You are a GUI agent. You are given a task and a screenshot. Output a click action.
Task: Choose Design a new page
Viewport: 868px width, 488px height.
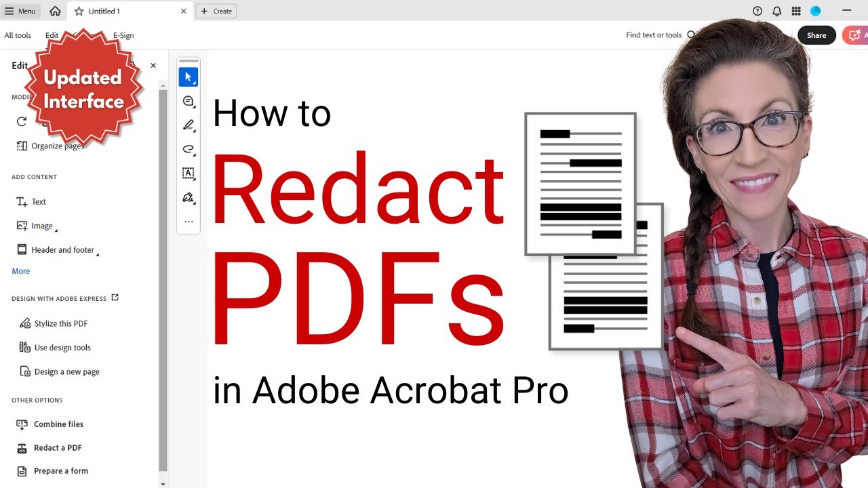coord(60,372)
